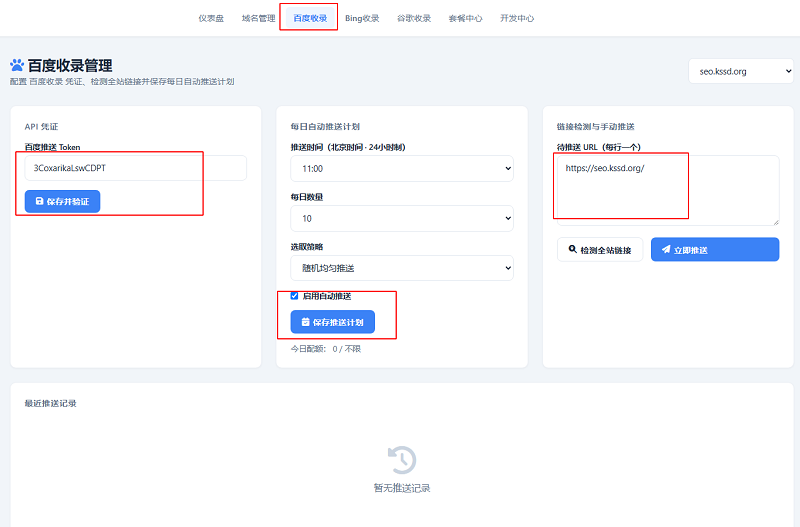Click the magnifier icon in 检测全站链接
This screenshot has height=527, width=800.
click(572, 249)
